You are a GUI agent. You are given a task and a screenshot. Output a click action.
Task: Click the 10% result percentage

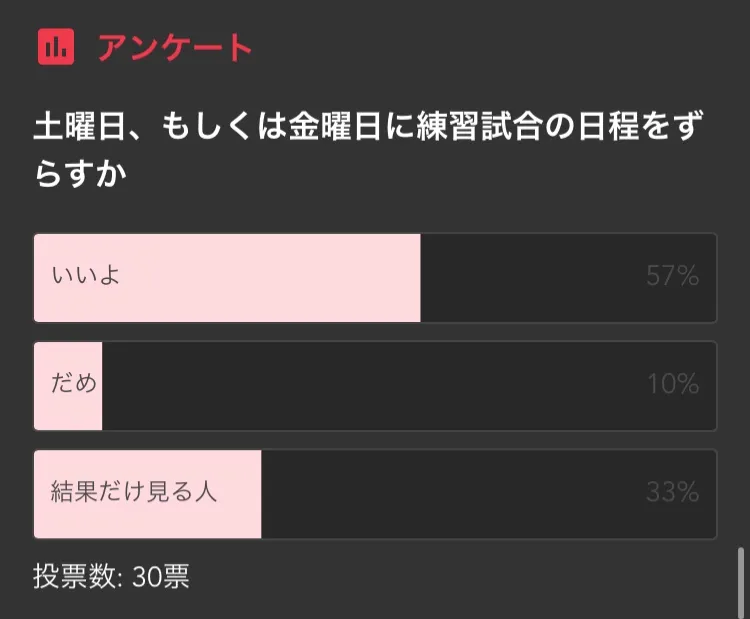pyautogui.click(x=672, y=384)
